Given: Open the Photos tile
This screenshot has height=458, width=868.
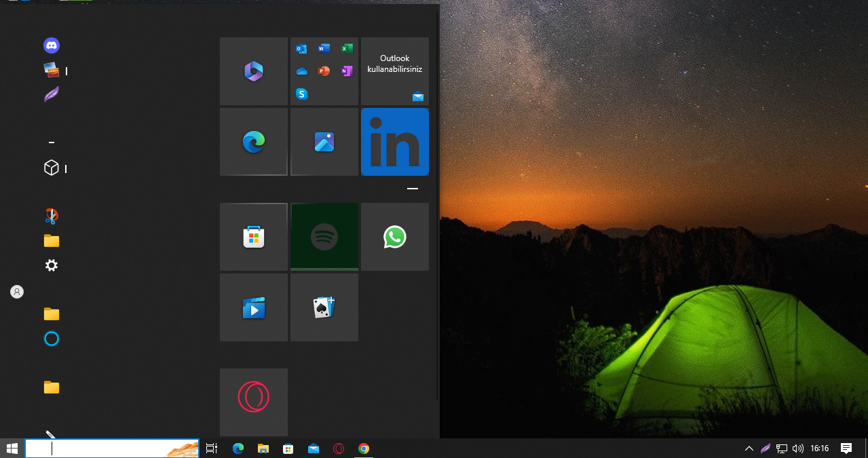Looking at the screenshot, I should tap(324, 142).
